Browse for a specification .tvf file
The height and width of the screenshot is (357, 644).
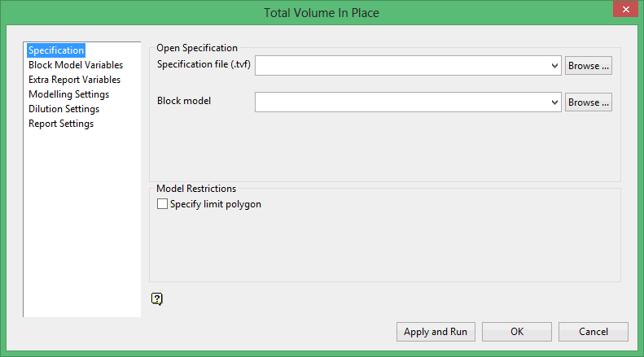click(x=589, y=66)
